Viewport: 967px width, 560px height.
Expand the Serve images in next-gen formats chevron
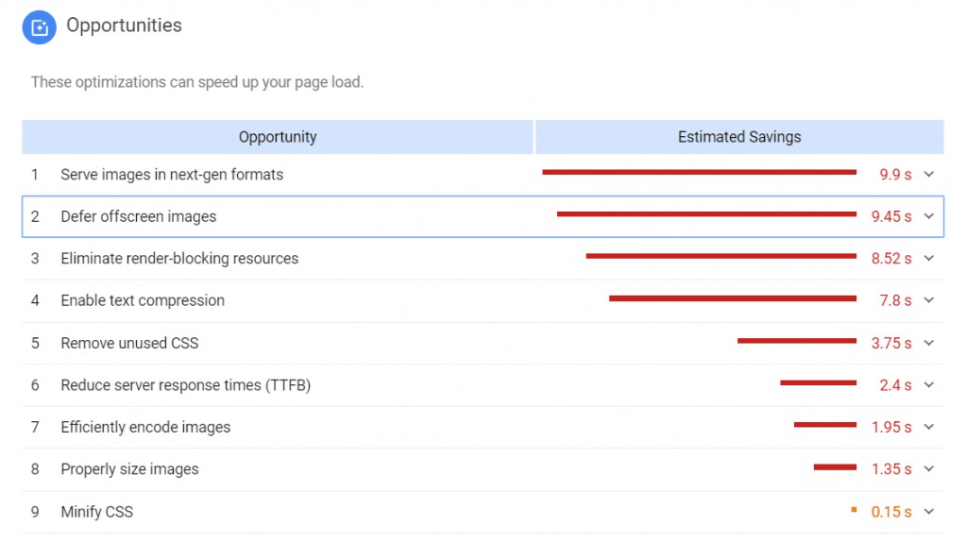click(929, 175)
